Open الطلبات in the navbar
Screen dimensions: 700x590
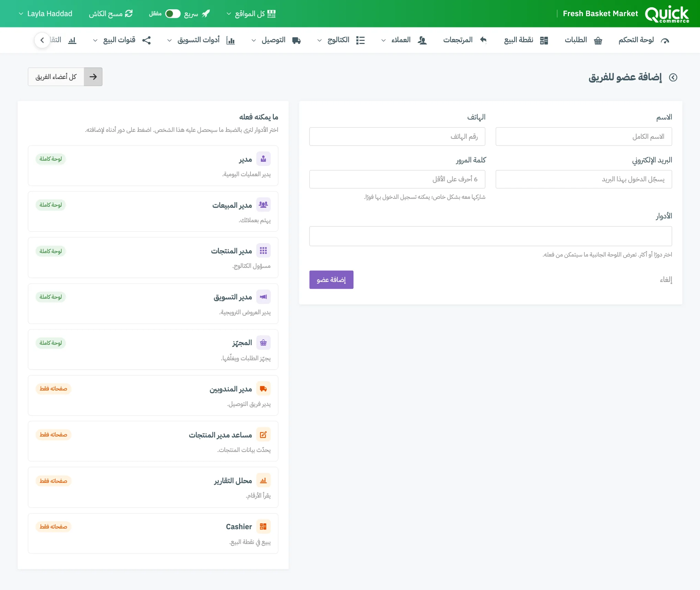[x=583, y=40]
